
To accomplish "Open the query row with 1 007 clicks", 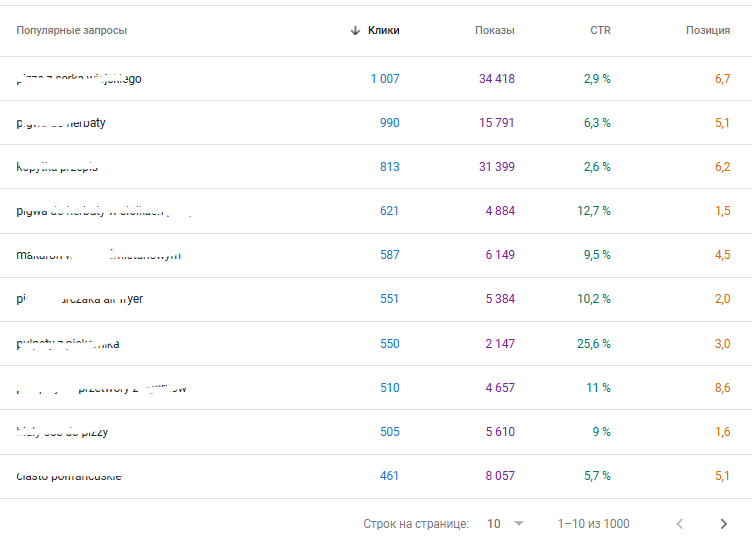I will [x=79, y=79].
